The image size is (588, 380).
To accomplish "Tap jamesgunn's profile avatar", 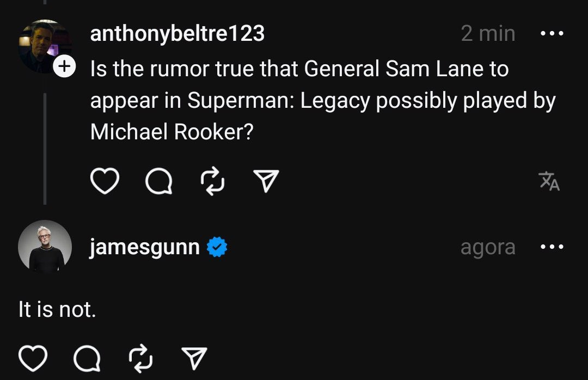I will [45, 247].
